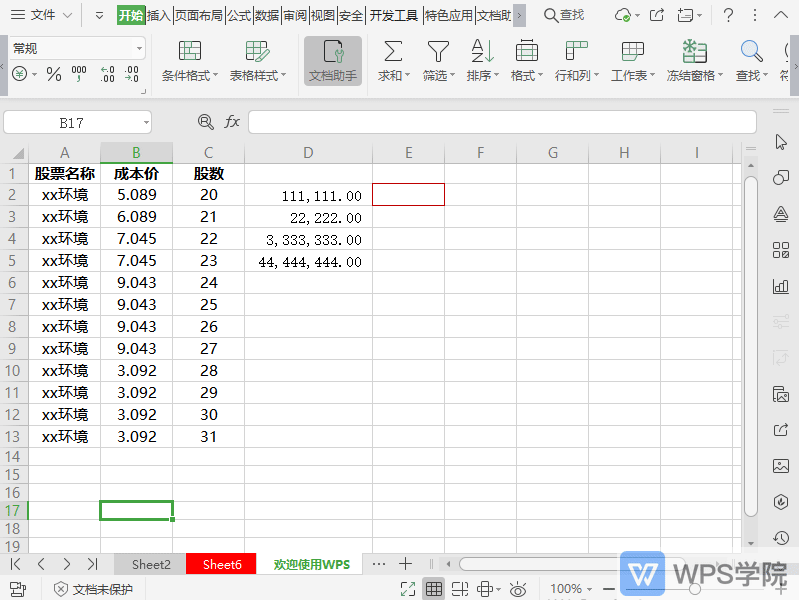Open the Name Box dropdown showing B17
This screenshot has height=600, width=799.
[x=146, y=122]
